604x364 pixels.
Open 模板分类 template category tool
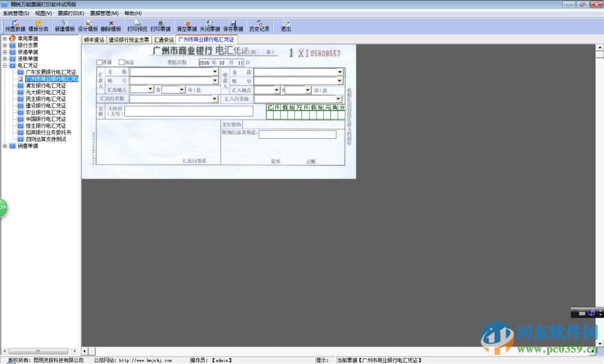39,26
